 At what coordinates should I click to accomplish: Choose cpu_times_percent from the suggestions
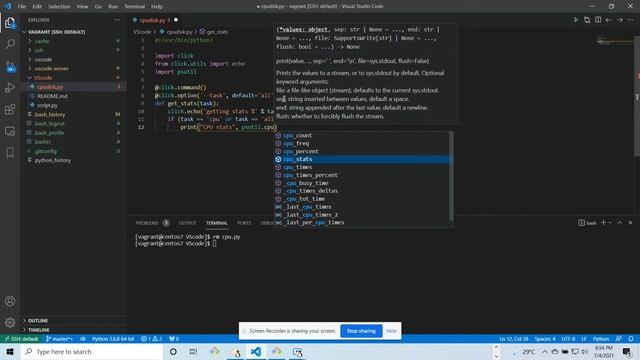coord(362,175)
